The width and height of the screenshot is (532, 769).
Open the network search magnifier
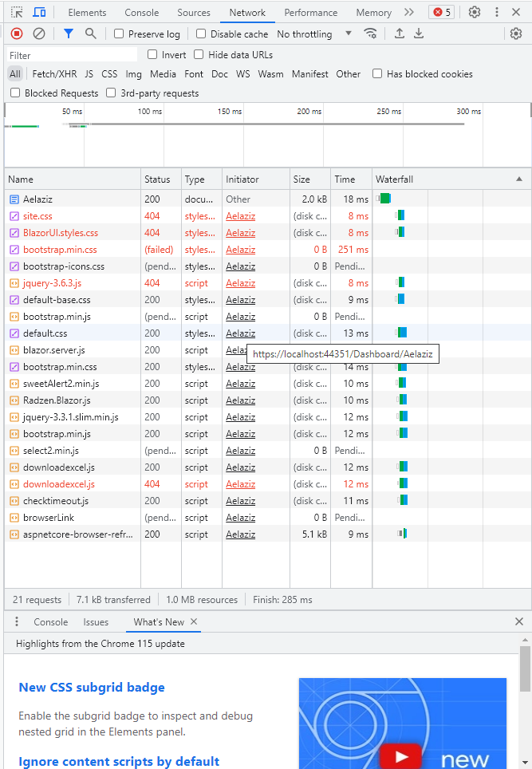[x=90, y=34]
